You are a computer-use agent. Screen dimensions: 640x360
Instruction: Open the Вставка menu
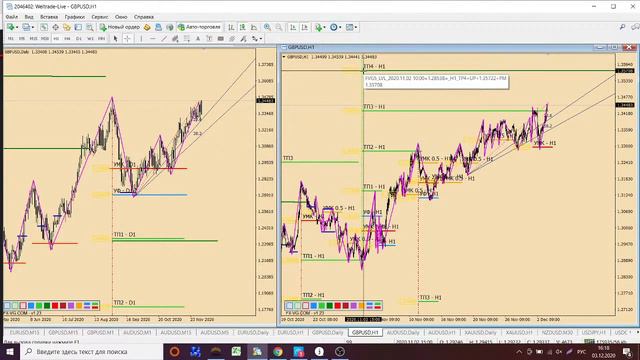click(x=49, y=17)
